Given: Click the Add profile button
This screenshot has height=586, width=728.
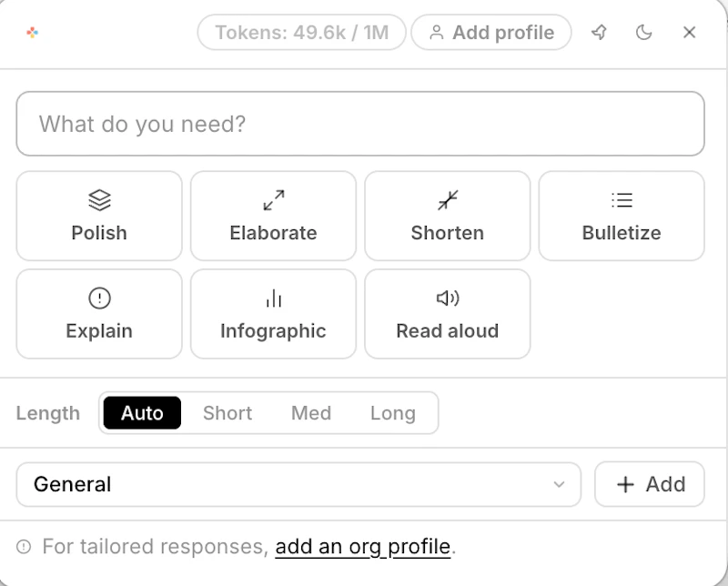Looking at the screenshot, I should [490, 32].
